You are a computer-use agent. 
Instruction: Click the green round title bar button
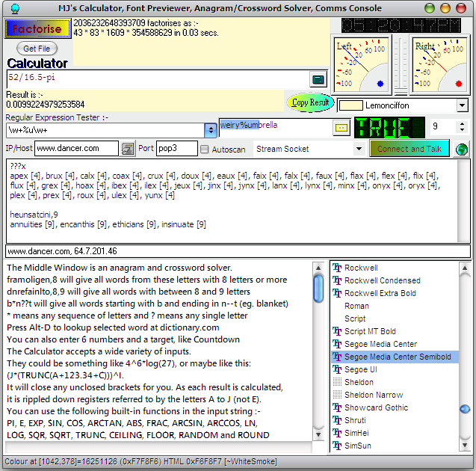(x=429, y=8)
